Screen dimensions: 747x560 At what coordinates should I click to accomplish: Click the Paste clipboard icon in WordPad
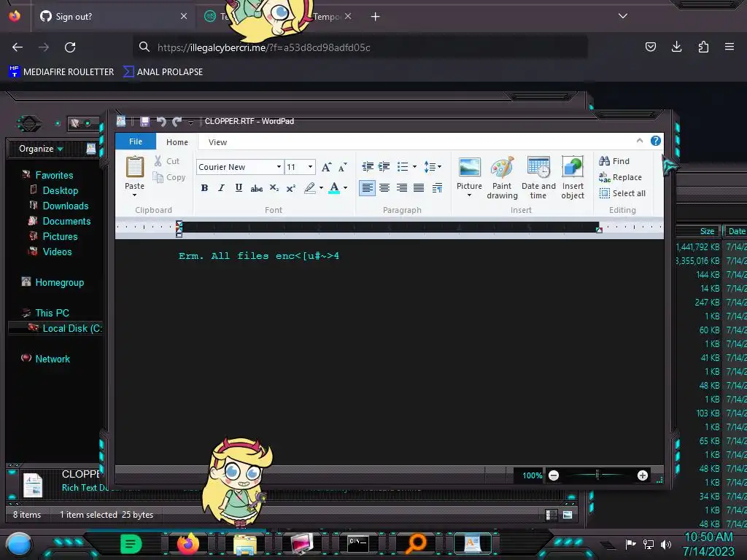click(x=135, y=168)
